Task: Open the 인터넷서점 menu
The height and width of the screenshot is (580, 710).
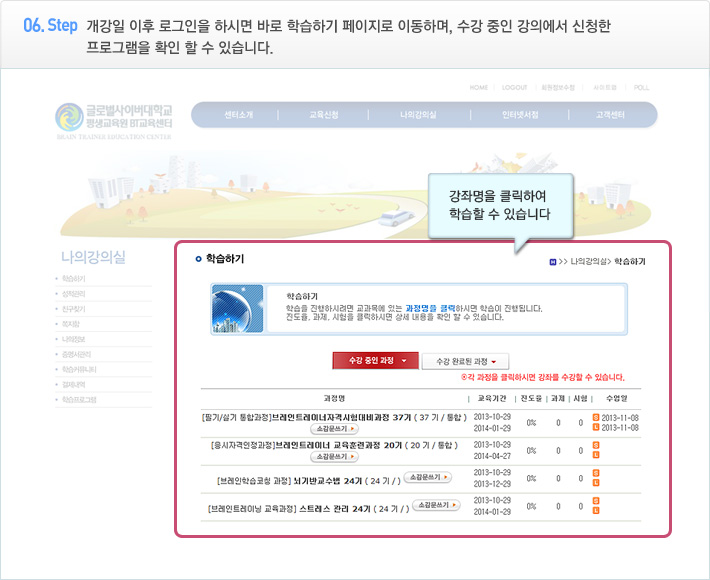Action: [520, 115]
